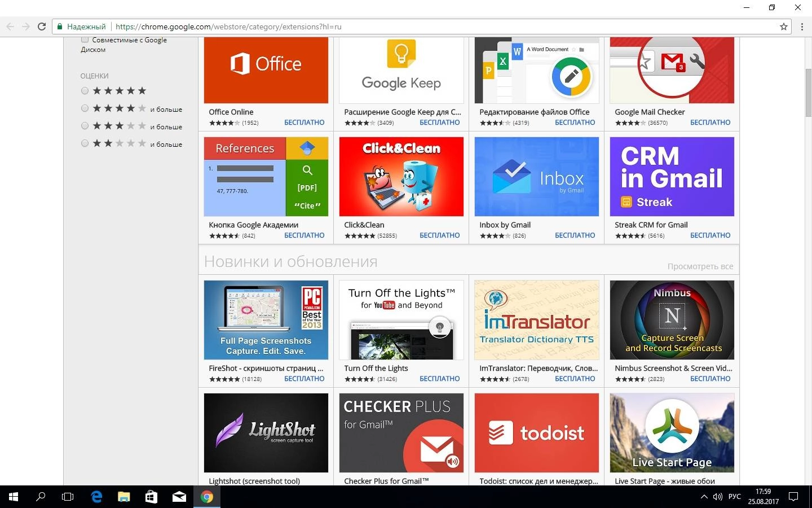Open the todoist extension image

(x=537, y=433)
